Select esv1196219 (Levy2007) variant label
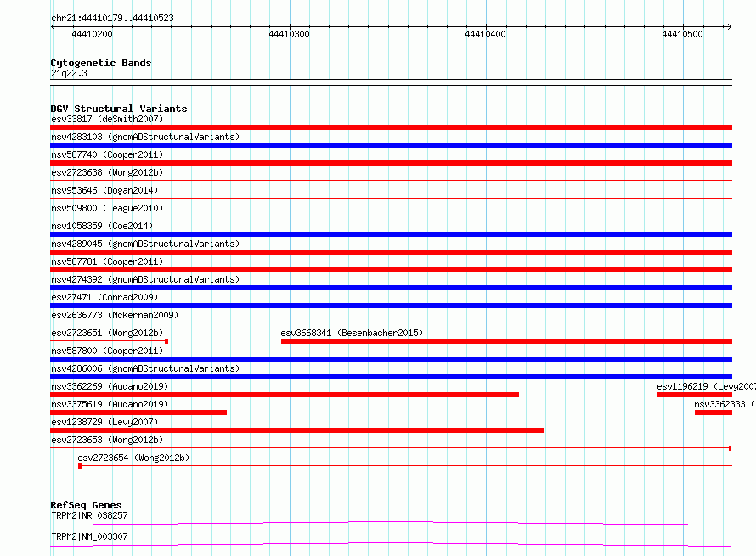This screenshot has width=756, height=556. (707, 386)
